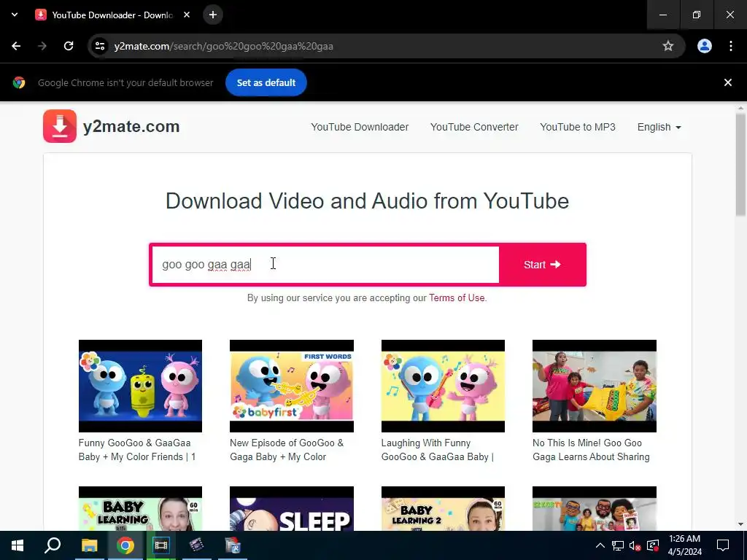The image size is (747, 560).
Task: Show hidden system tray icons chevron
Action: [600, 545]
